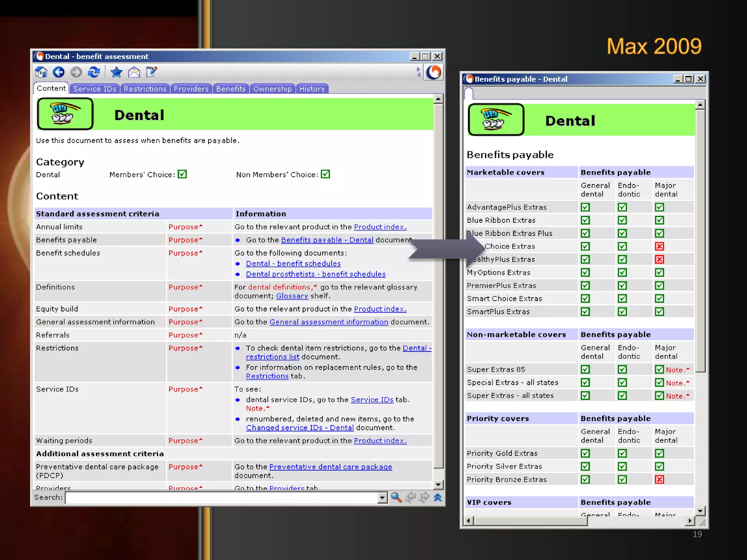747x560 pixels.
Task: Toggle AdvantagePlus Extras General dental checkbox
Action: 585,207
